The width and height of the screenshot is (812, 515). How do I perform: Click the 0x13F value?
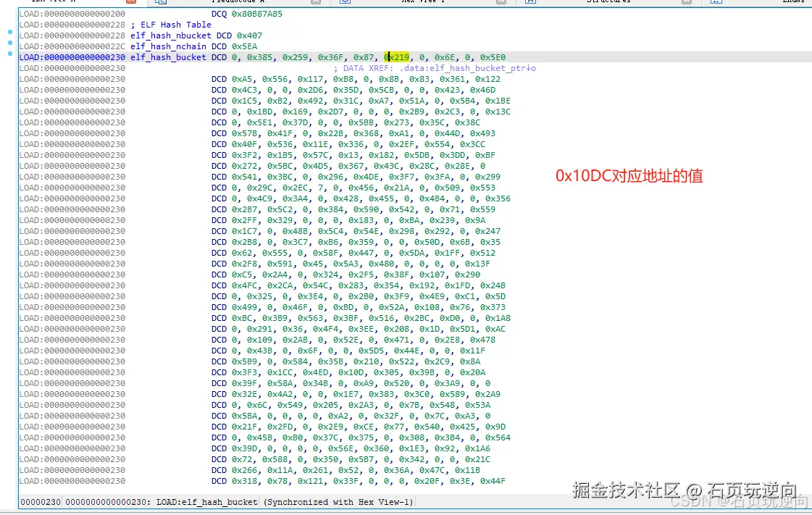[477, 264]
